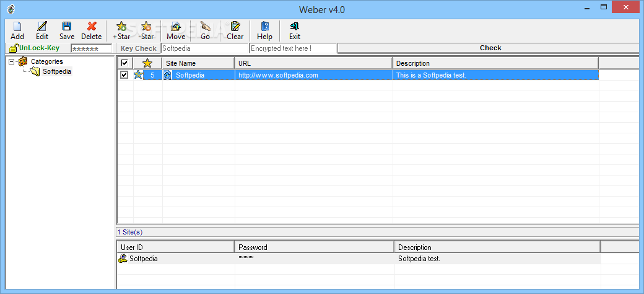Click the Password column header
The width and height of the screenshot is (644, 294).
click(314, 247)
